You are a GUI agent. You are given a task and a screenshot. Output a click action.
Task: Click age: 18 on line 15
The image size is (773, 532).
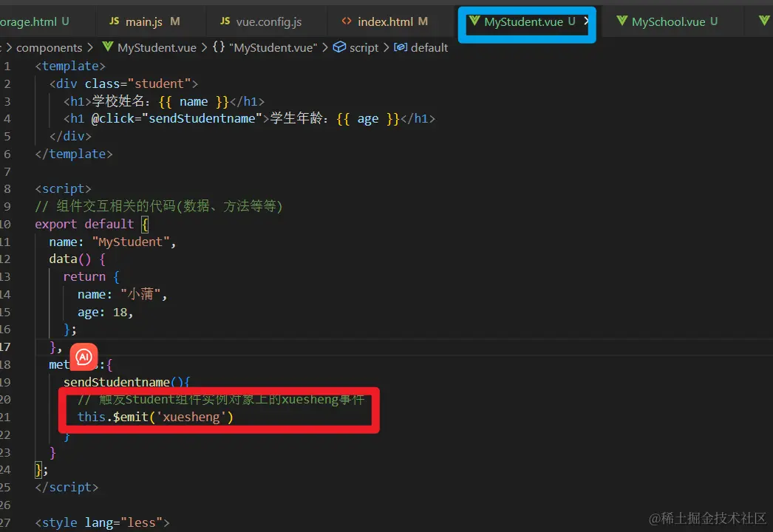[x=105, y=312]
